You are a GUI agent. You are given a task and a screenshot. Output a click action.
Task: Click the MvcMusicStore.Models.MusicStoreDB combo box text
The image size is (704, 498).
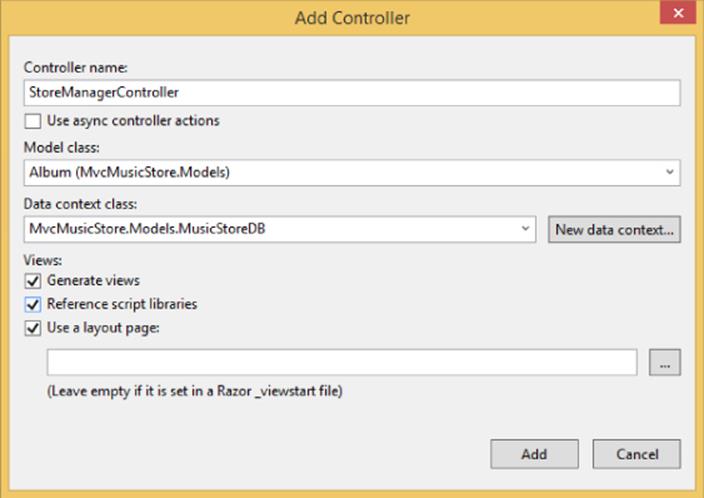pos(147,229)
